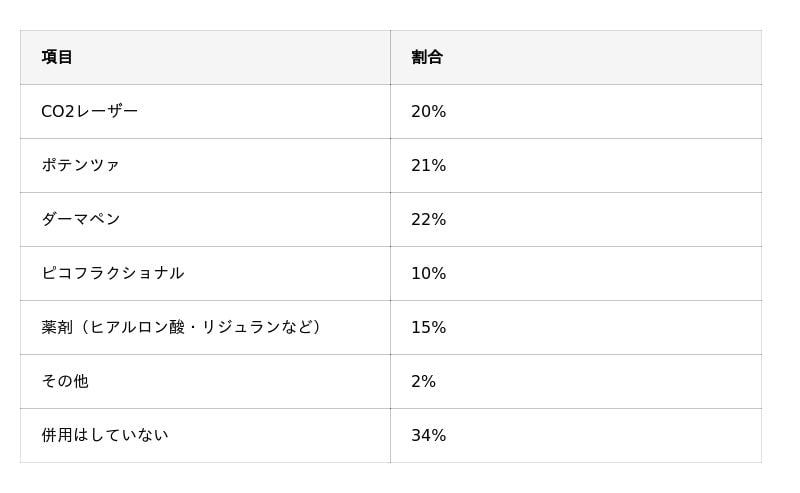Image resolution: width=800 pixels, height=493 pixels.
Task: Click the text CO2 in first row
Action: pyautogui.click(x=58, y=111)
